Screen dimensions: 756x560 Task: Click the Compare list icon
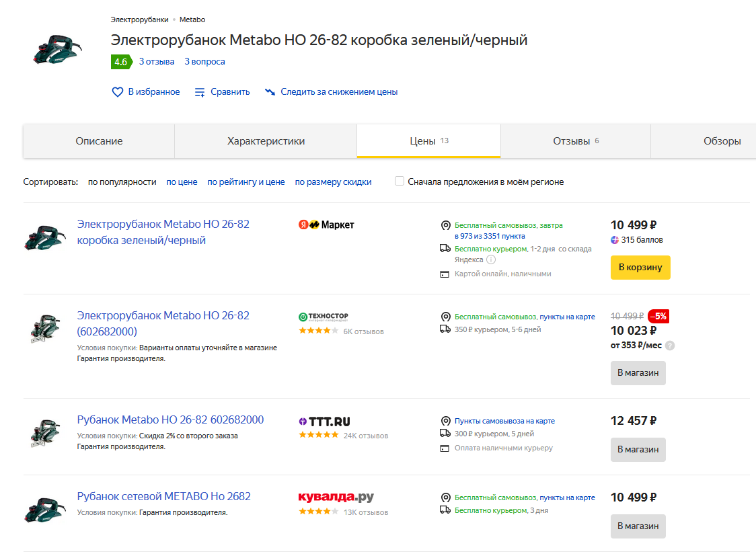[200, 92]
